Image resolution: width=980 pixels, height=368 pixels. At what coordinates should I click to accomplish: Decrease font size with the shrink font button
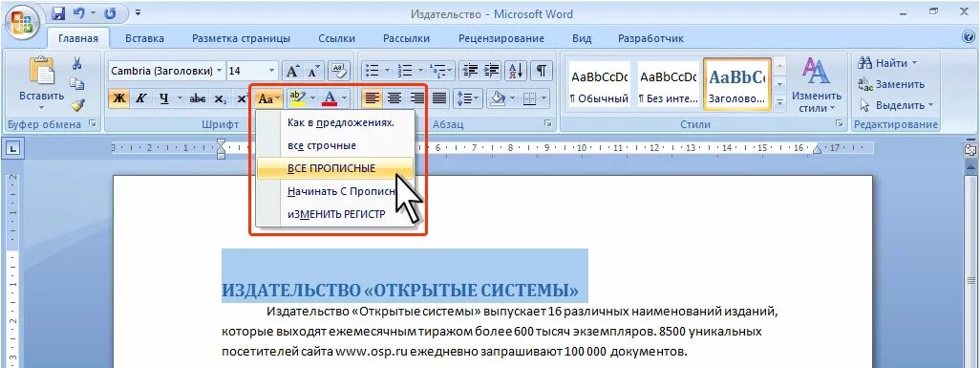tap(312, 70)
